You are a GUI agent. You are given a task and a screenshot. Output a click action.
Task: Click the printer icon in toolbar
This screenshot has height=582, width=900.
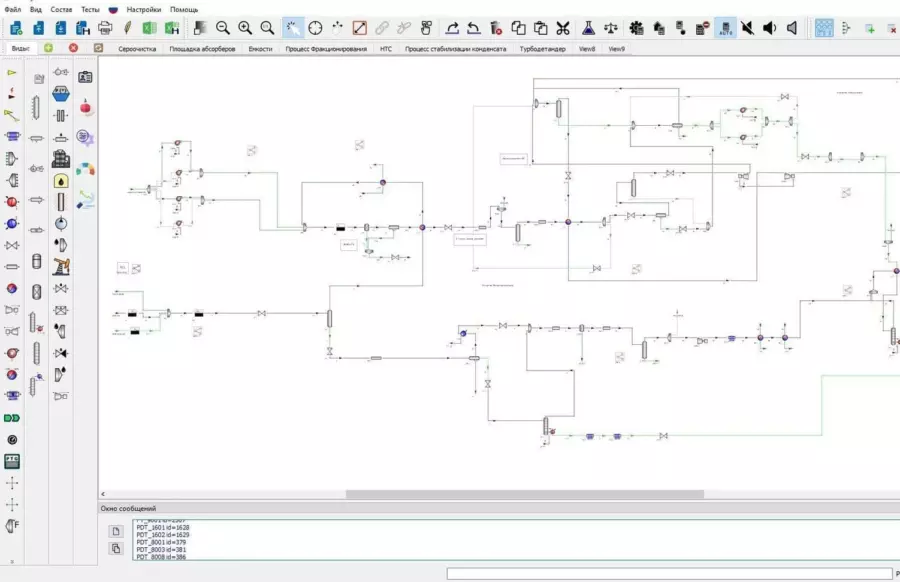[x=105, y=28]
